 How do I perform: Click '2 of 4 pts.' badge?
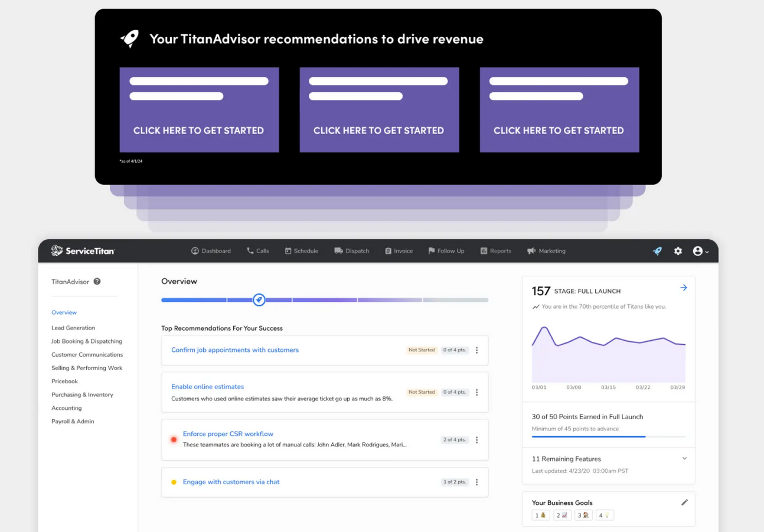point(455,440)
